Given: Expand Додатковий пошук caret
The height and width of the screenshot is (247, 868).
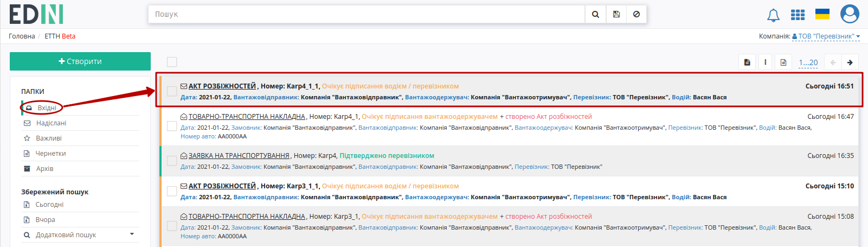Looking at the screenshot, I should click(x=132, y=235).
